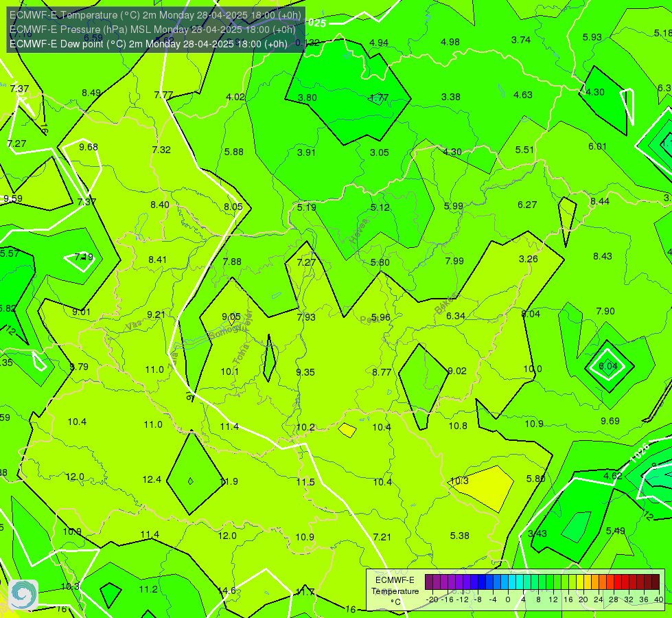Click the 9.68 dew point value
This screenshot has width=672, height=618.
[x=89, y=147]
